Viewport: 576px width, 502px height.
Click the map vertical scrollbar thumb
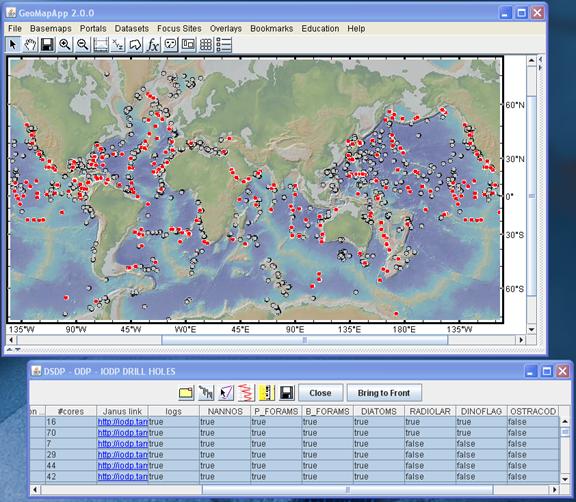[x=531, y=196]
